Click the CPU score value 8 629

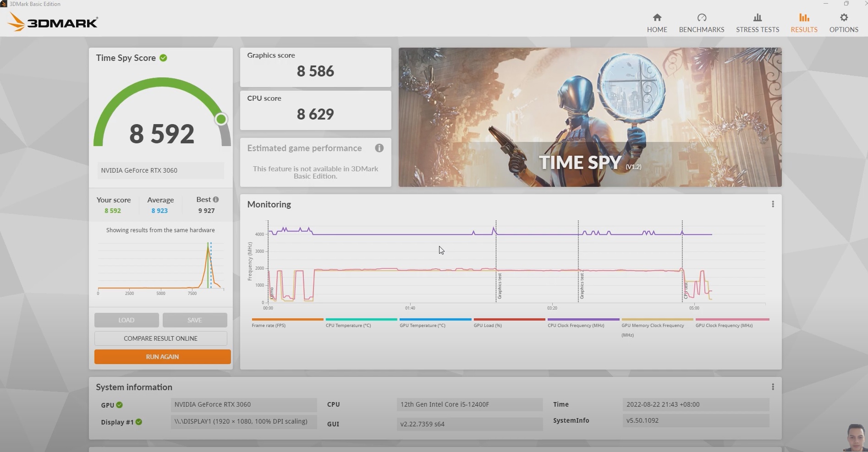point(315,114)
